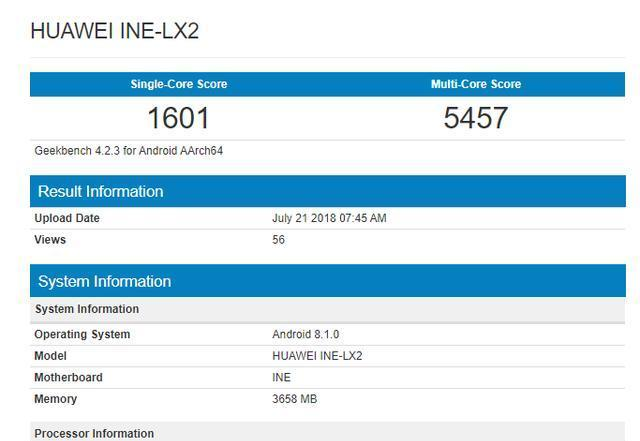Click the Motherboard label
Viewport: 640px width, 441px height.
point(68,377)
